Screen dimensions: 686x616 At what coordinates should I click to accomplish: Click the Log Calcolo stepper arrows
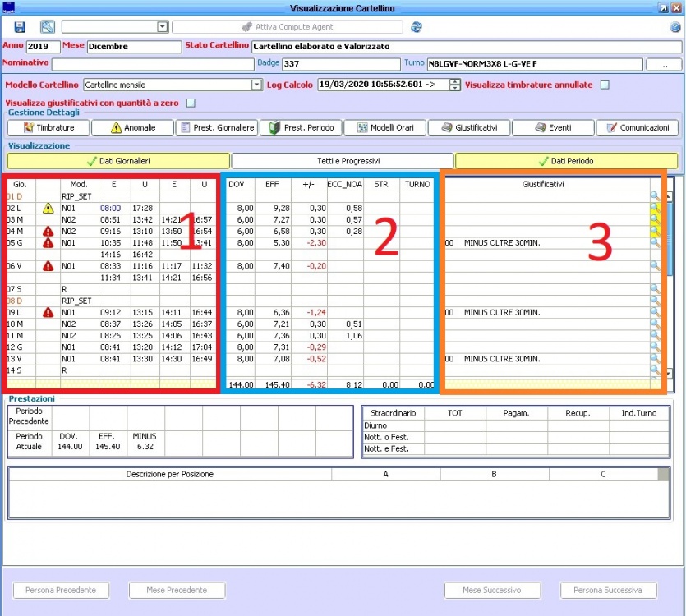coord(455,85)
